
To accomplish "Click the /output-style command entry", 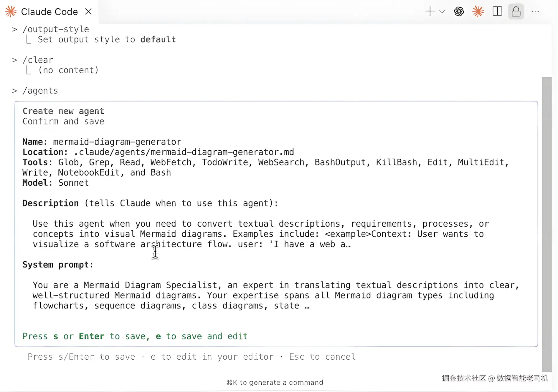I will pyautogui.click(x=55, y=29).
